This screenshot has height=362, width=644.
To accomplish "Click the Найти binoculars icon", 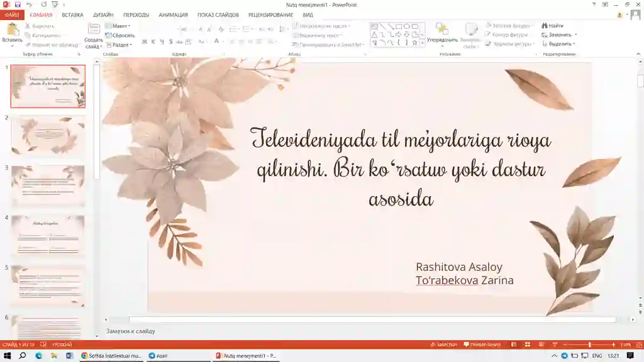I will (545, 26).
